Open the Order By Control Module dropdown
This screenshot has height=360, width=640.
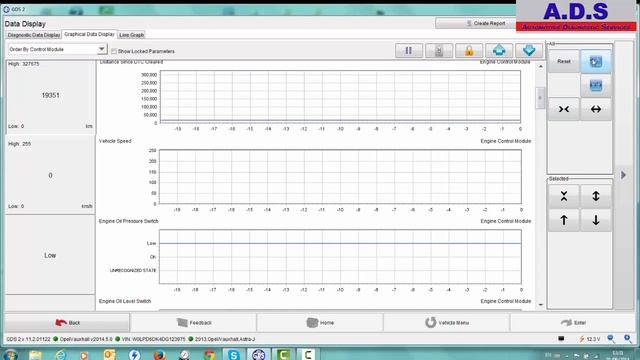pos(57,49)
